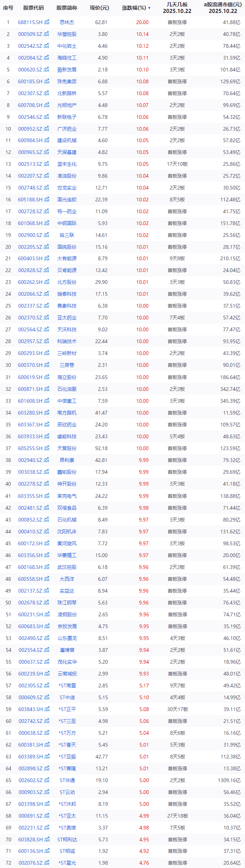
Task: Open the chart icon for 002305.SZ
Action: coord(47,686)
